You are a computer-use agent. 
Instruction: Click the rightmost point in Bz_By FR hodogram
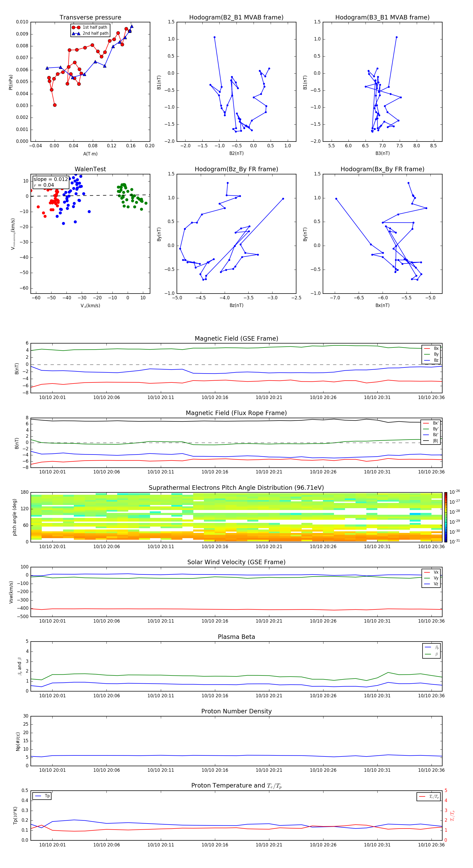click(283, 199)
